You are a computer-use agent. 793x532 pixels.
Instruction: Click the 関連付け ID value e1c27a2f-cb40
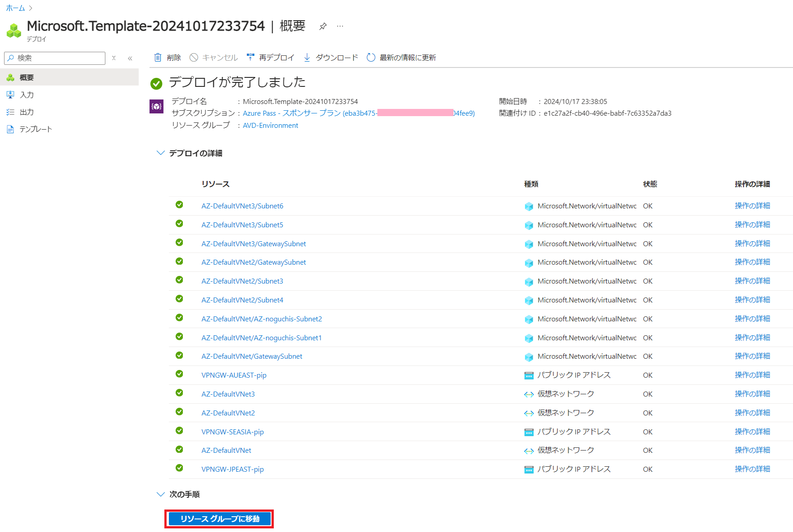click(x=607, y=113)
